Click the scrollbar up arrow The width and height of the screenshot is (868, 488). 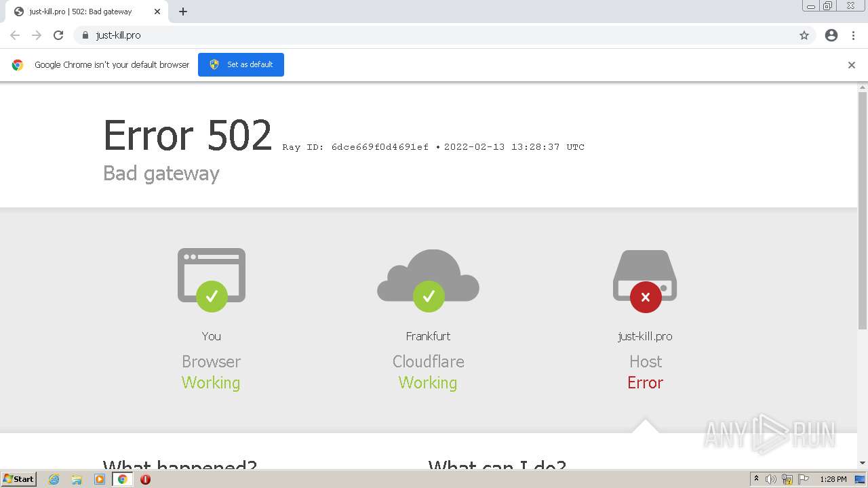point(863,87)
